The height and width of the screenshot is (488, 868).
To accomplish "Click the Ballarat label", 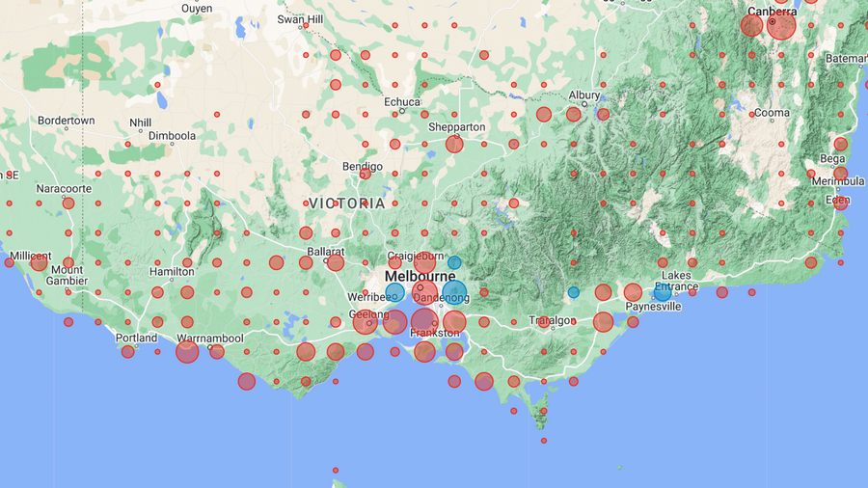I will coord(326,252).
